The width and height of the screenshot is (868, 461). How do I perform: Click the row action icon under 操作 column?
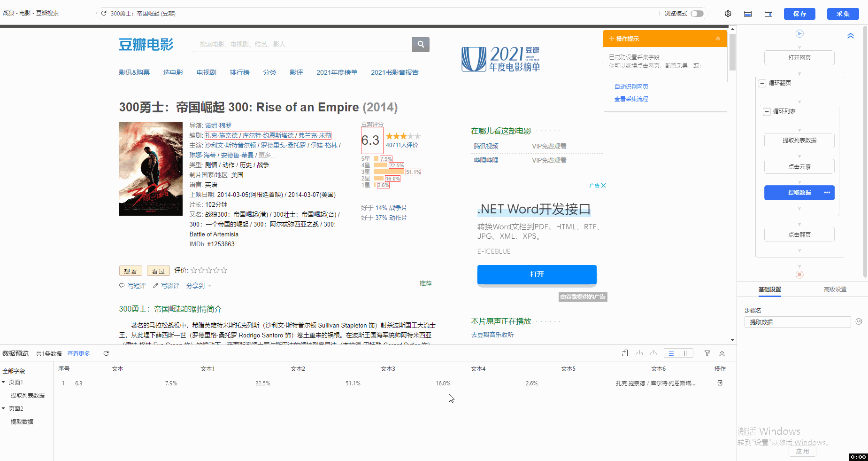point(720,383)
